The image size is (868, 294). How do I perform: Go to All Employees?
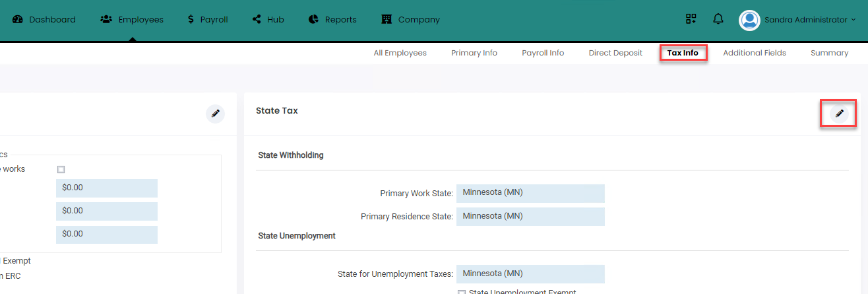(400, 53)
